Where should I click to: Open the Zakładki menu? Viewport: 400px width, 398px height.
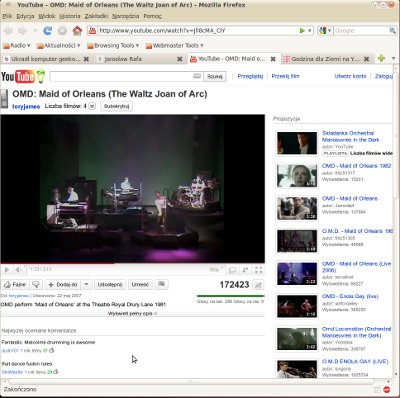[x=96, y=16]
